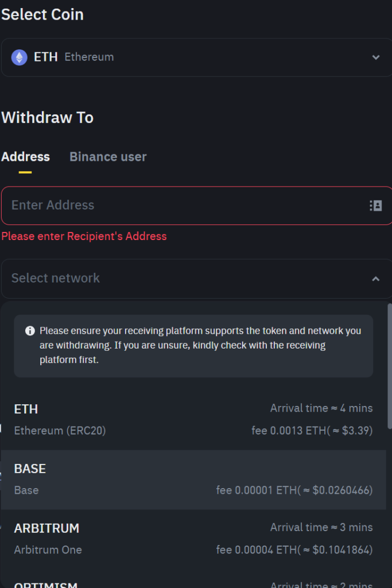Open the Select network dropdown field
The height and width of the screenshot is (588, 392).
[x=184, y=278]
